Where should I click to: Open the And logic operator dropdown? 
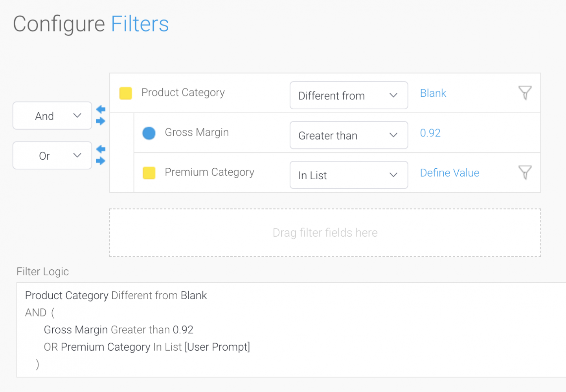pyautogui.click(x=52, y=116)
